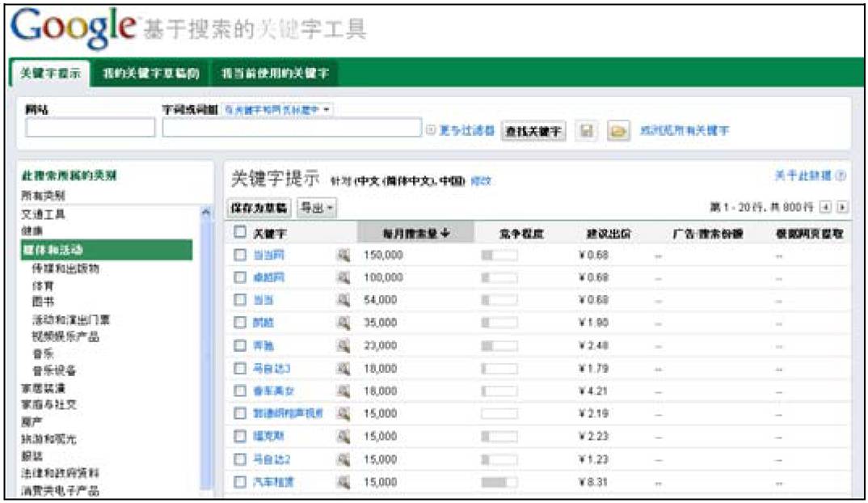Click the 查找关键字 button
The height and width of the screenshot is (503, 868).
533,131
